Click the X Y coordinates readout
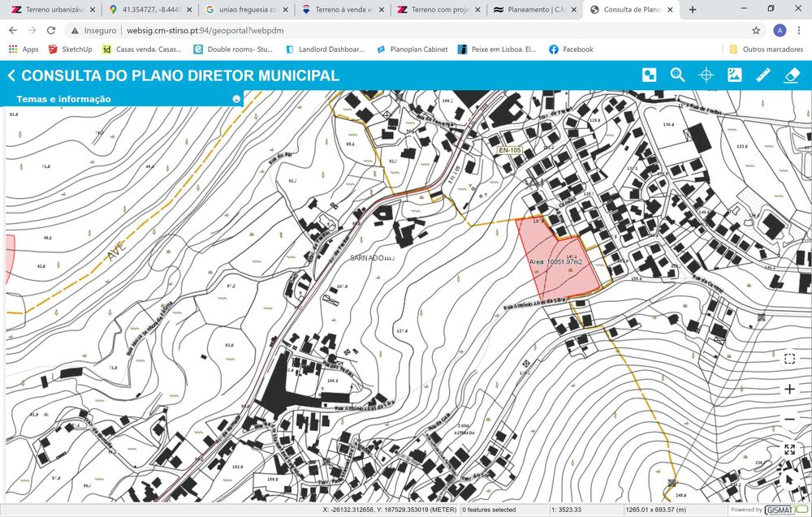 point(390,510)
